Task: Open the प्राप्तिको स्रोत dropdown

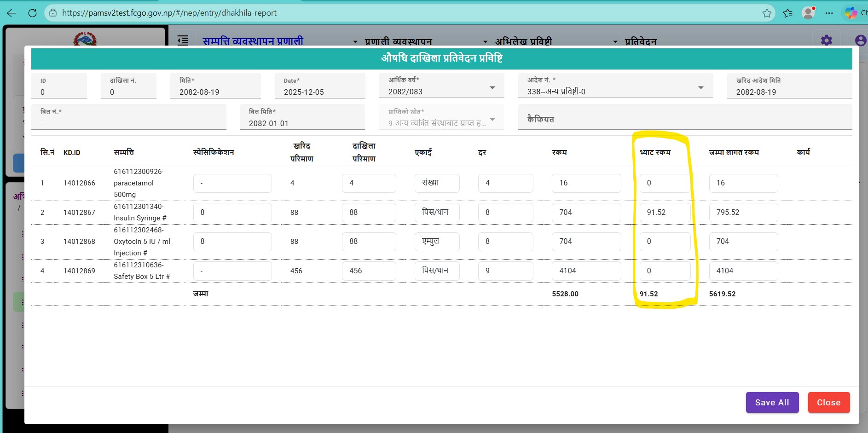Action: click(442, 117)
